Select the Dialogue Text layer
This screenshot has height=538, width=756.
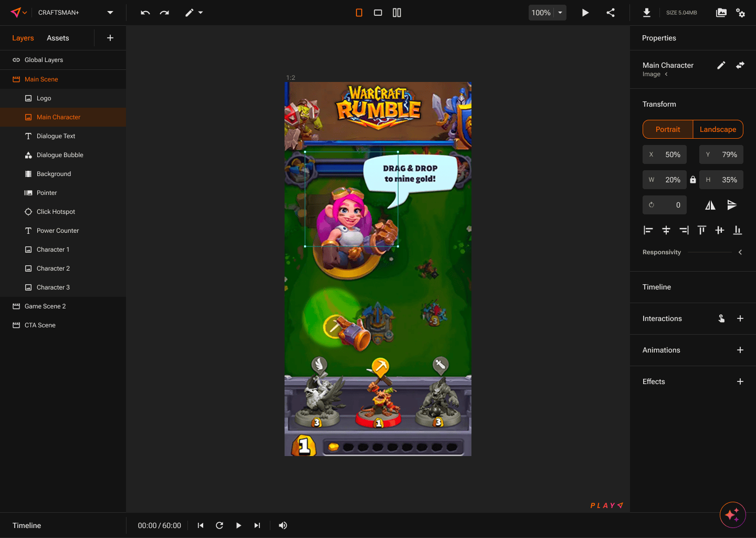(x=63, y=136)
